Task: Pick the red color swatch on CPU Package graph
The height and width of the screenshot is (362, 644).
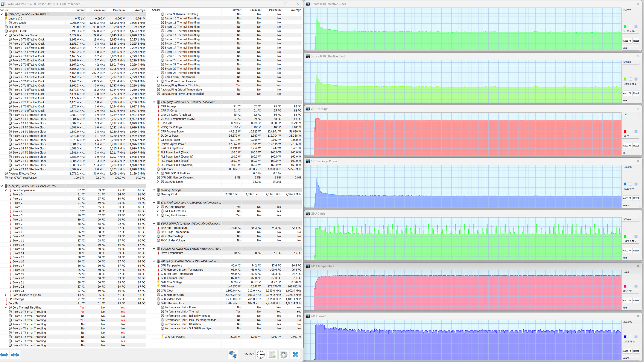Action: coord(625,131)
